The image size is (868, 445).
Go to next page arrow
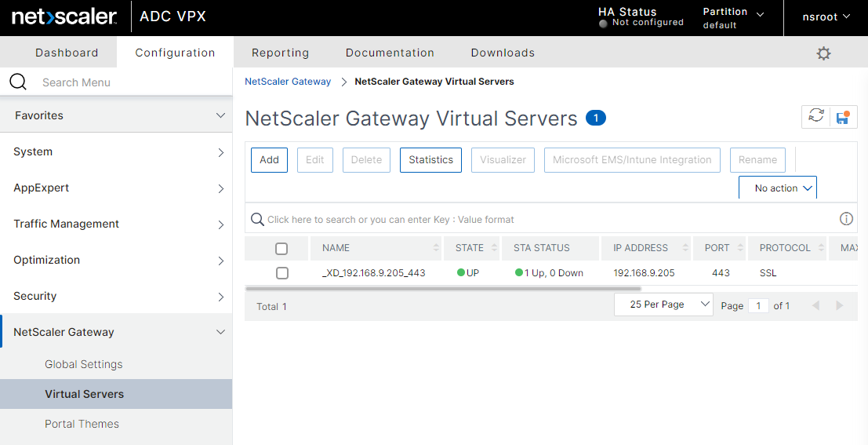pos(840,305)
